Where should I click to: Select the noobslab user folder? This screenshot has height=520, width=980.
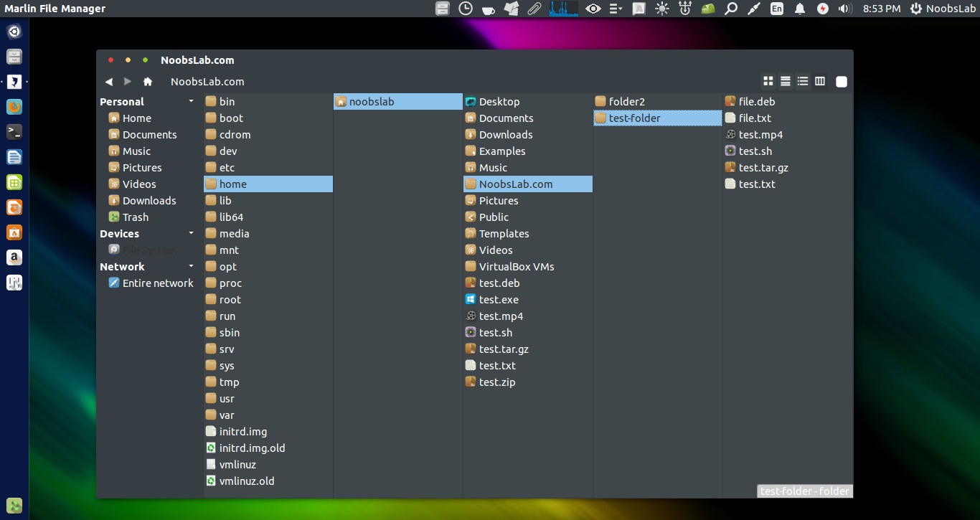[398, 102]
